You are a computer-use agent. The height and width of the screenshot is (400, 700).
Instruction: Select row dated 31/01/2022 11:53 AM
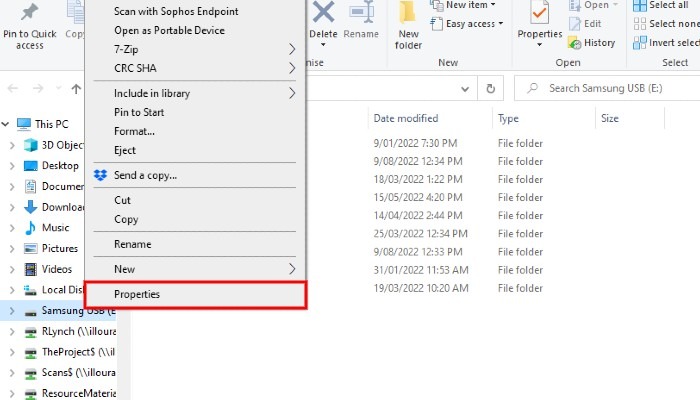(459, 270)
